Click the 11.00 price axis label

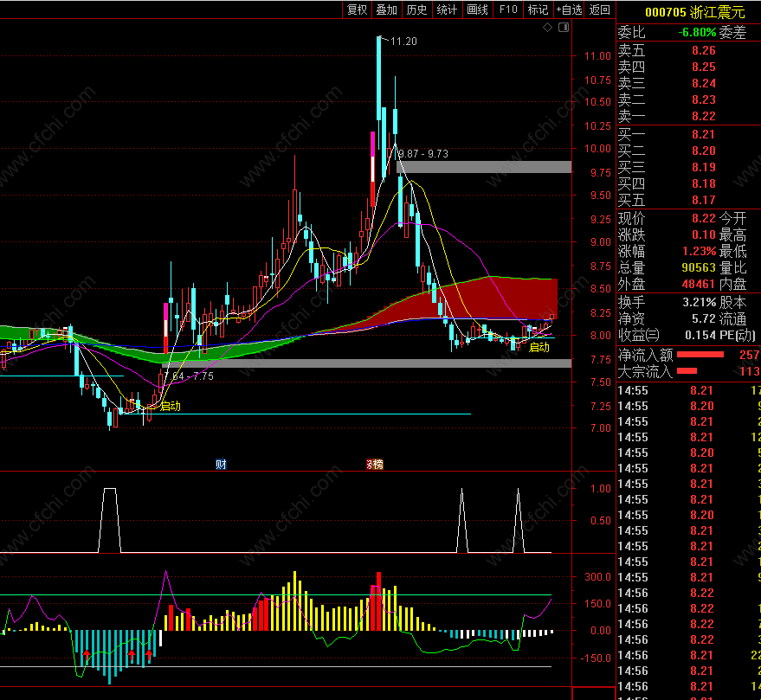pyautogui.click(x=597, y=56)
